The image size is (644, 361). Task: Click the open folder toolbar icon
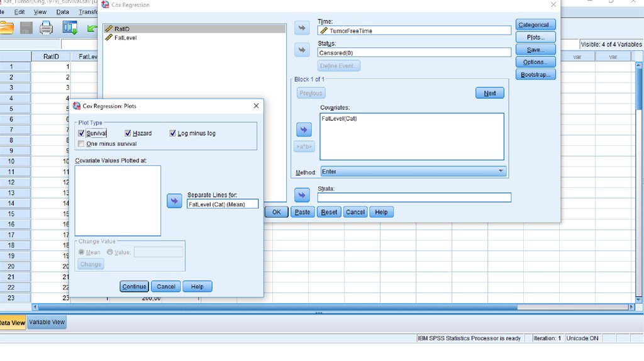pos(6,28)
